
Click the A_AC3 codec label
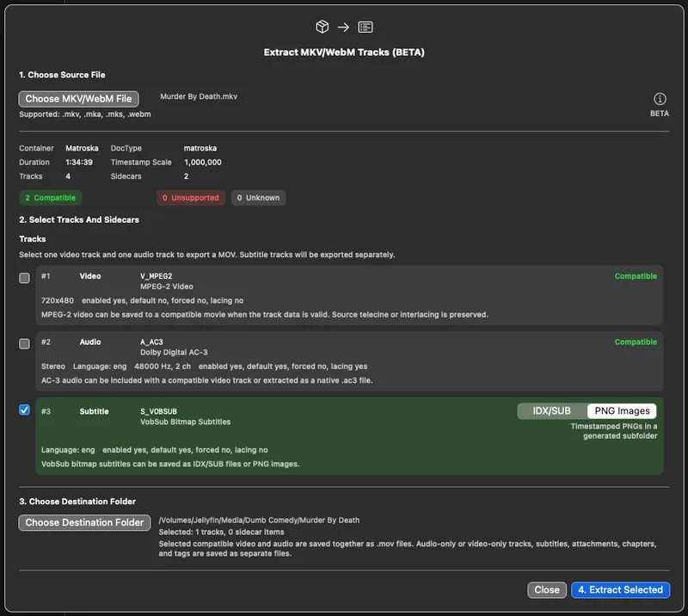(x=151, y=342)
